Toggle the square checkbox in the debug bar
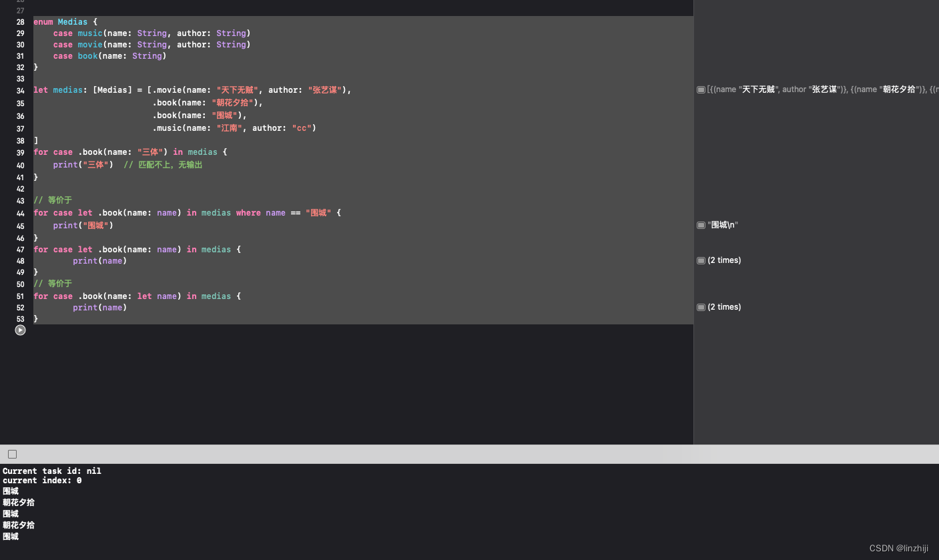The image size is (939, 560). point(12,454)
